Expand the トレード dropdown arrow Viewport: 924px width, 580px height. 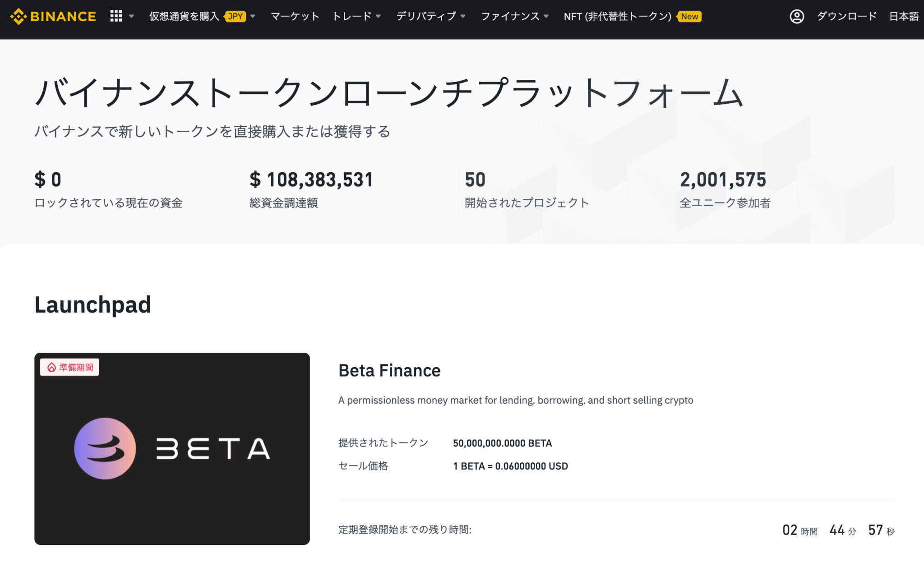coord(378,16)
